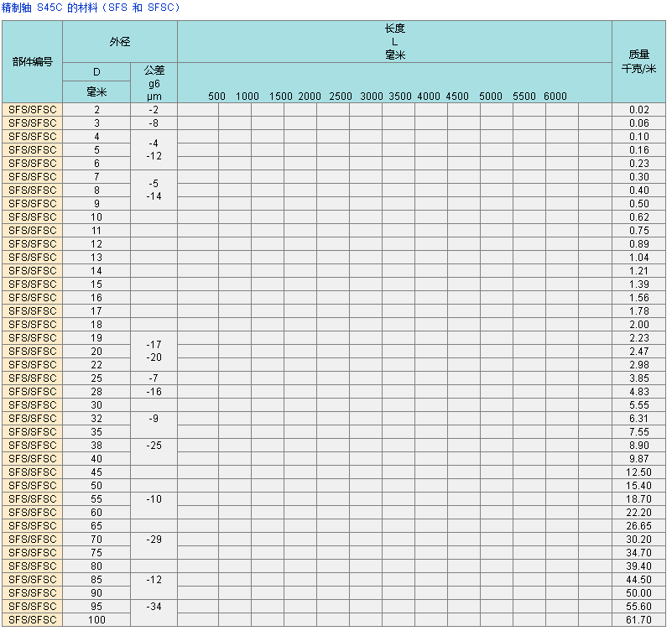Select diameter value 65
The width and height of the screenshot is (672, 631).
tap(96, 525)
